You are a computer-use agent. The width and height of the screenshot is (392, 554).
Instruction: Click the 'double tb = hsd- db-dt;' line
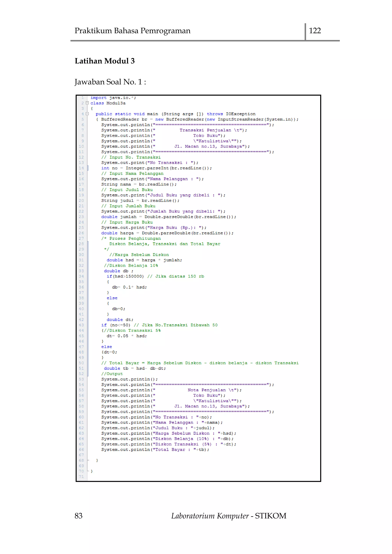point(135,368)
